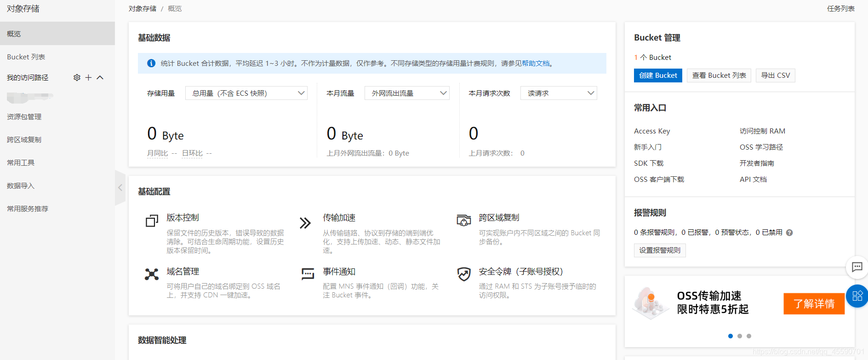Click the info icon in the notice bar
This screenshot has height=360, width=868.
click(151, 64)
